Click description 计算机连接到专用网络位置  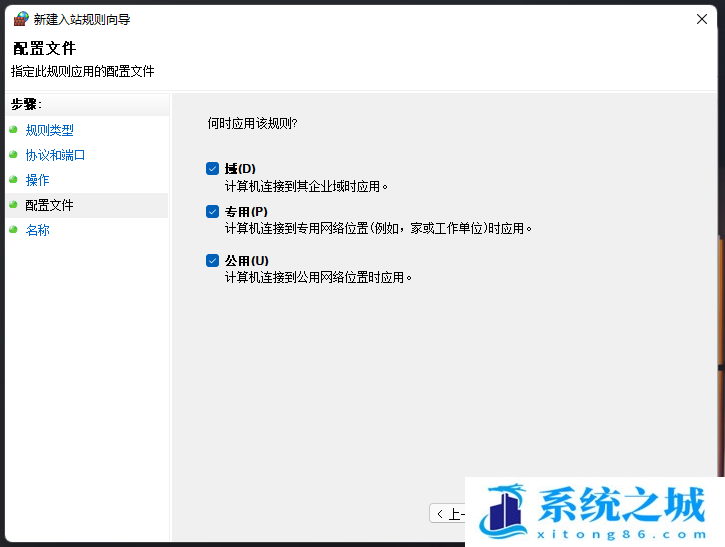tap(378, 228)
